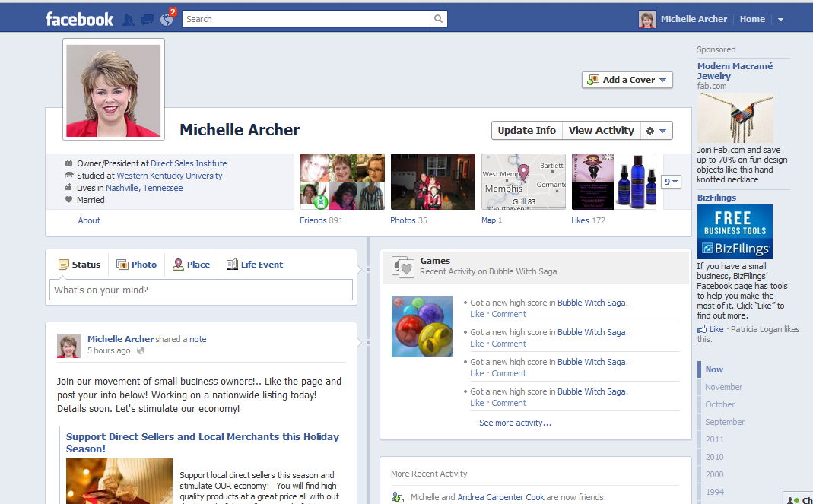813x504 pixels.
Task: Open notifications globe with 2 badge
Action: (x=167, y=20)
